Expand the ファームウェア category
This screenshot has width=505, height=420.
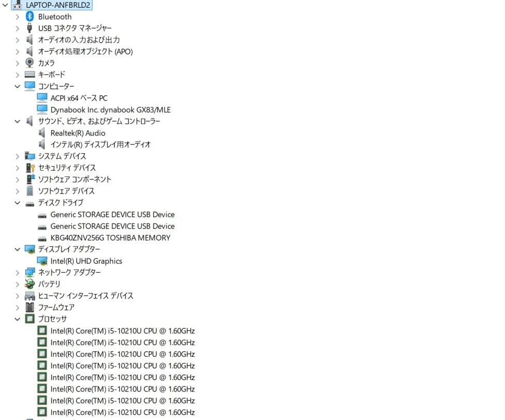coord(18,308)
